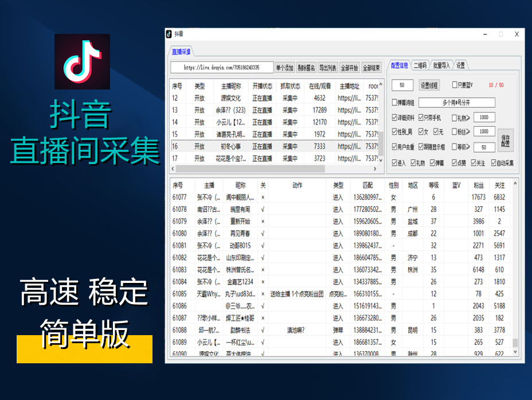Viewport: 532px width, 400px height.
Task: Start all rooms with 全部开始
Action: pyautogui.click(x=350, y=68)
